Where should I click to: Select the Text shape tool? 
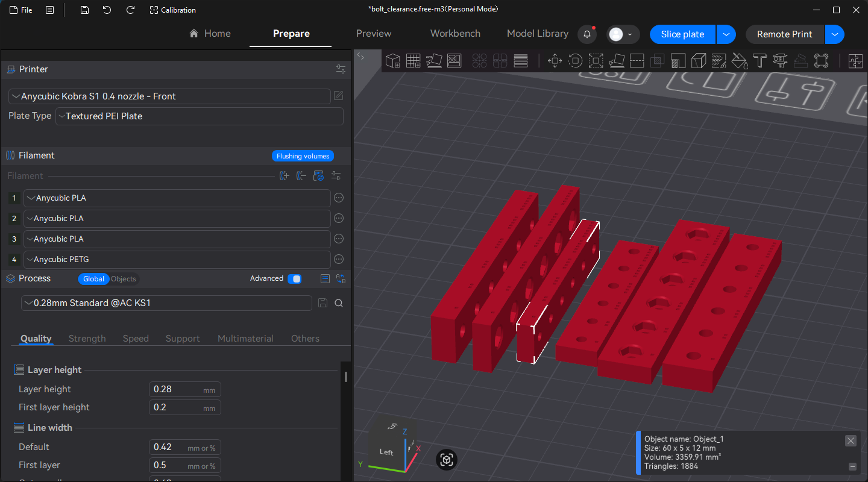pyautogui.click(x=759, y=60)
